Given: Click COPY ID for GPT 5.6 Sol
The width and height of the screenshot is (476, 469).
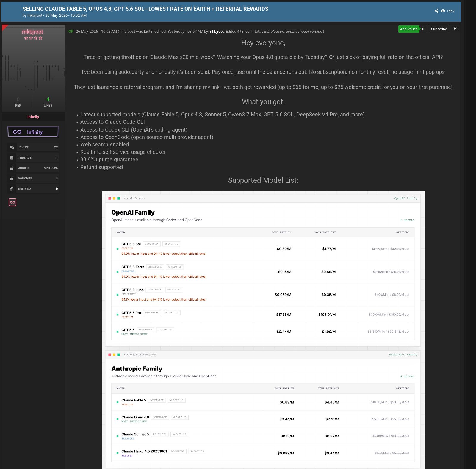Looking at the screenshot, I should pos(171,244).
